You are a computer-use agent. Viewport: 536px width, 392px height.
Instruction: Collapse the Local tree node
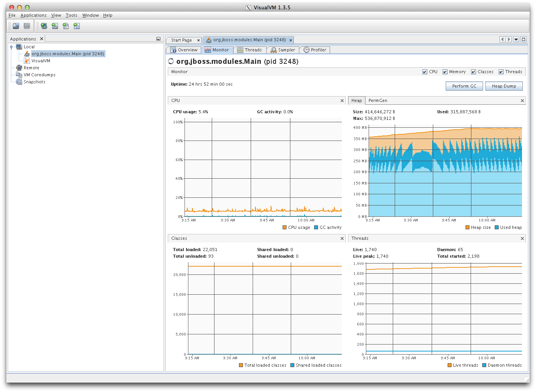[12, 47]
